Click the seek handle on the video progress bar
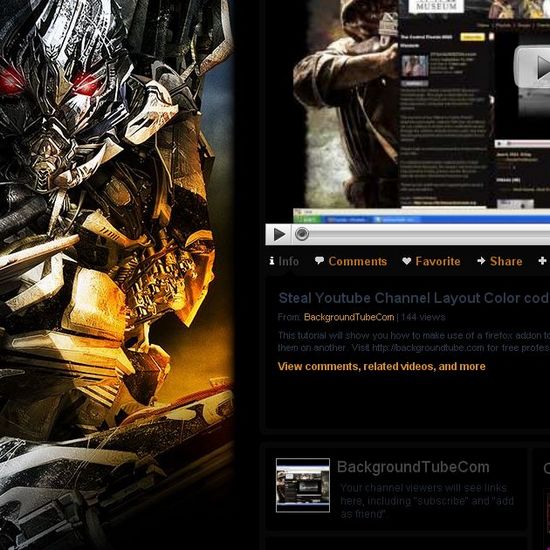 302,234
